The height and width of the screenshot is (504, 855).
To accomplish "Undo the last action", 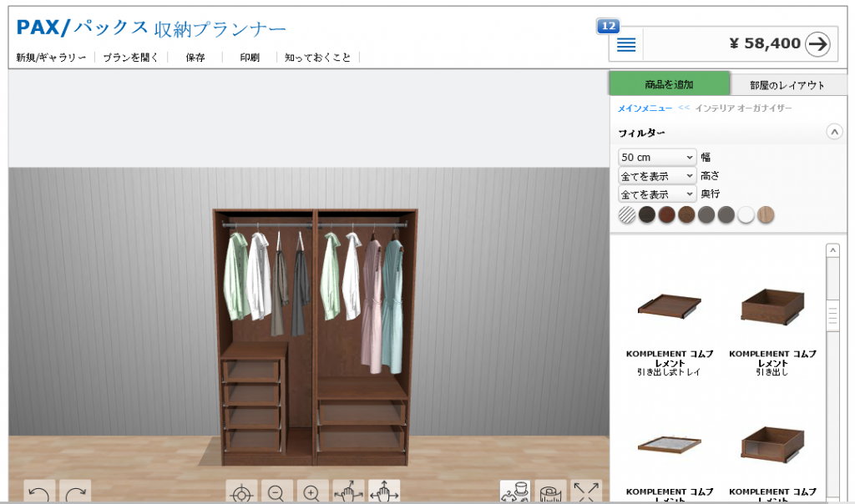I will (39, 492).
